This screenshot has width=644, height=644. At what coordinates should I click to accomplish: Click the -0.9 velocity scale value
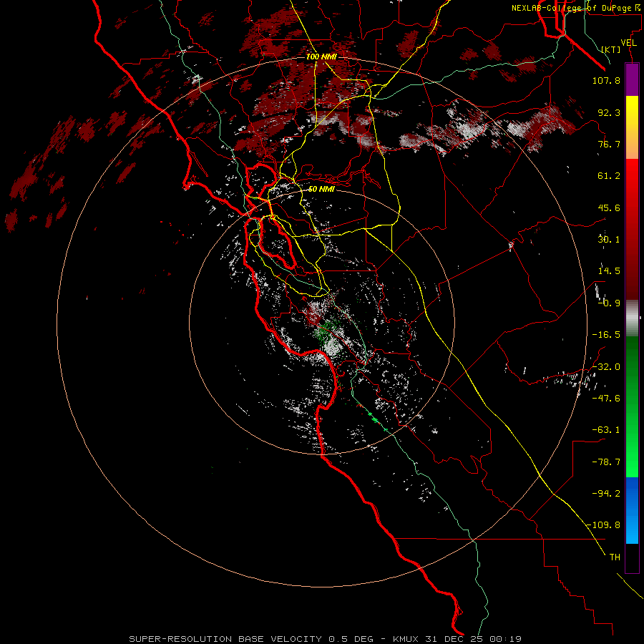(609, 303)
